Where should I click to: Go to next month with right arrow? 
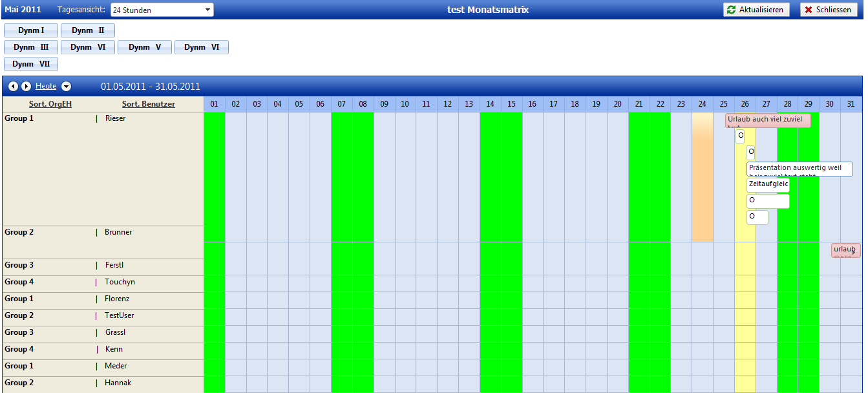pyautogui.click(x=26, y=86)
